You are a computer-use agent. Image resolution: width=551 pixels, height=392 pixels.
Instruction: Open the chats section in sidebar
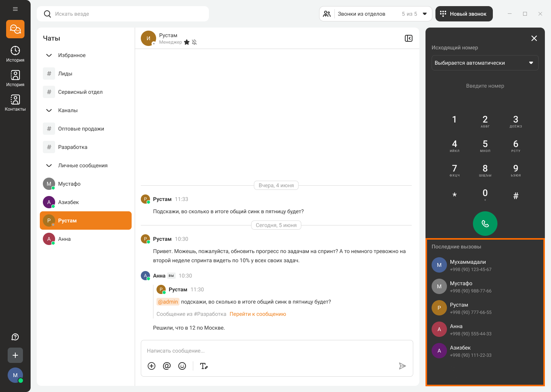click(15, 29)
